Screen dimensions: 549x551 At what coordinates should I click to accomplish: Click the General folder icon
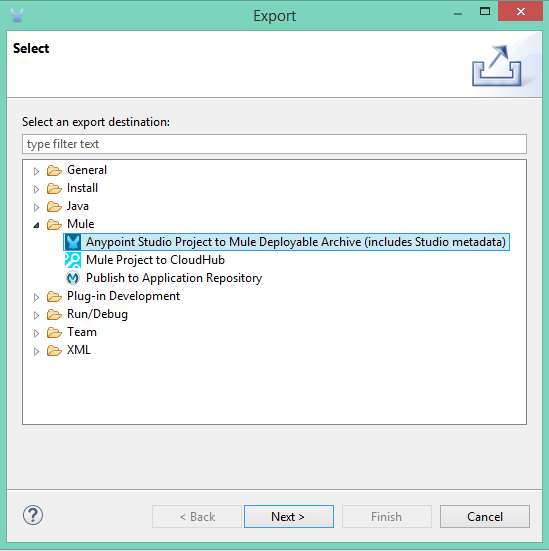click(x=54, y=170)
